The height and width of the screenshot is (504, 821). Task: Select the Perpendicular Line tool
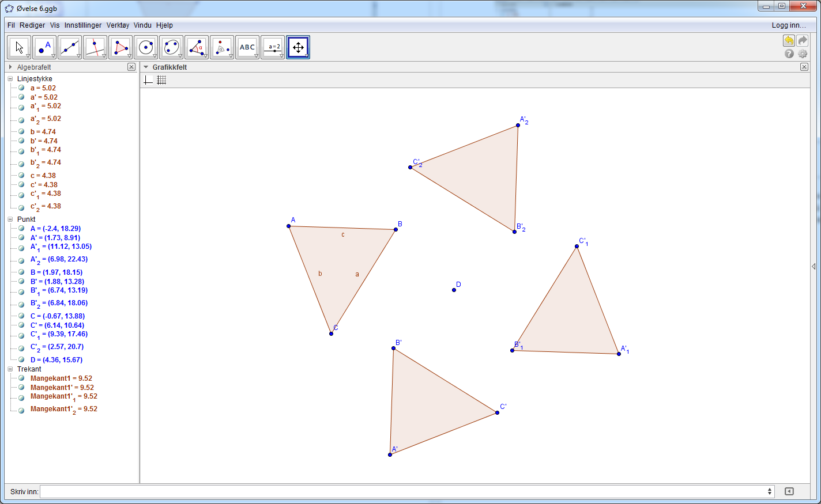pos(95,47)
